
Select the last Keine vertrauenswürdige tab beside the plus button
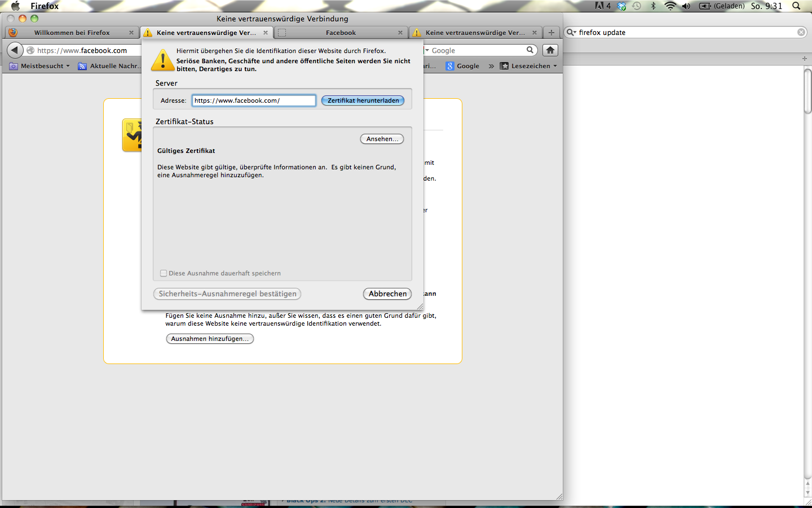tap(475, 33)
